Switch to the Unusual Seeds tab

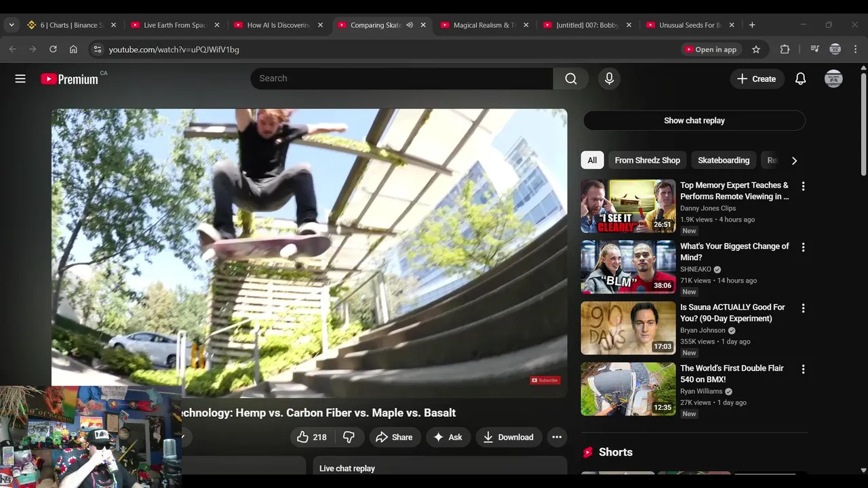tap(690, 25)
